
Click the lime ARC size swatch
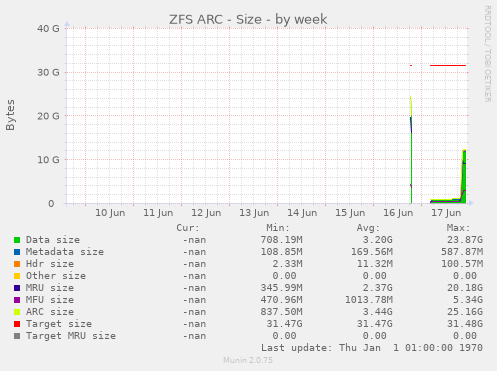[x=17, y=312]
